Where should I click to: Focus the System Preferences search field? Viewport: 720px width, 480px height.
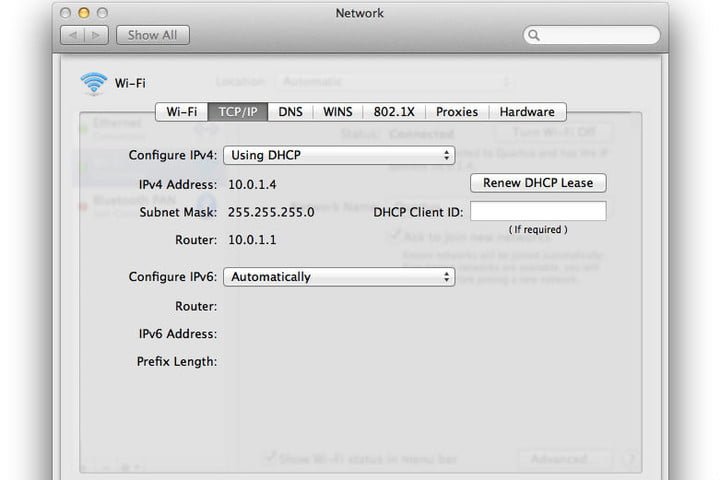[591, 35]
